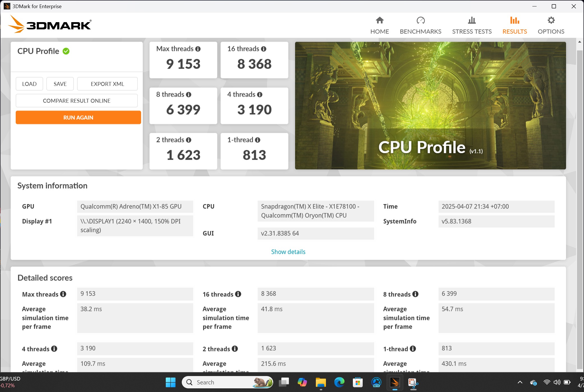Open the beta app icon in taskbar
Viewport: 584px width, 392px height.
pyautogui.click(x=376, y=382)
